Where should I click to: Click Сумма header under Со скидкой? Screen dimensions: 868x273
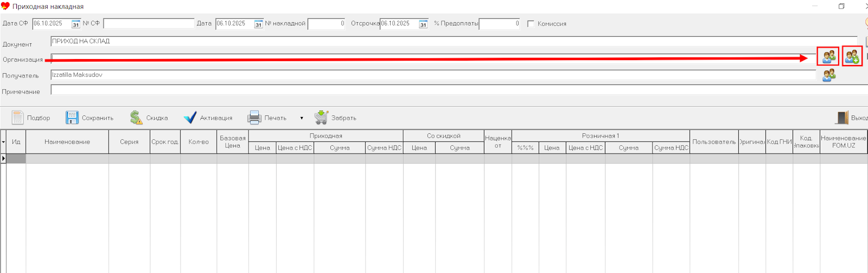(x=460, y=148)
